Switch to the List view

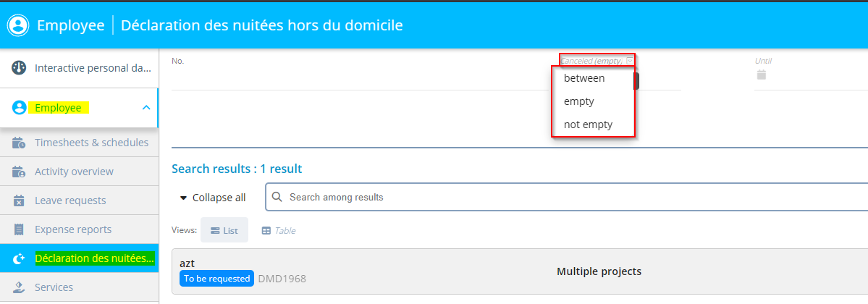pyautogui.click(x=224, y=230)
